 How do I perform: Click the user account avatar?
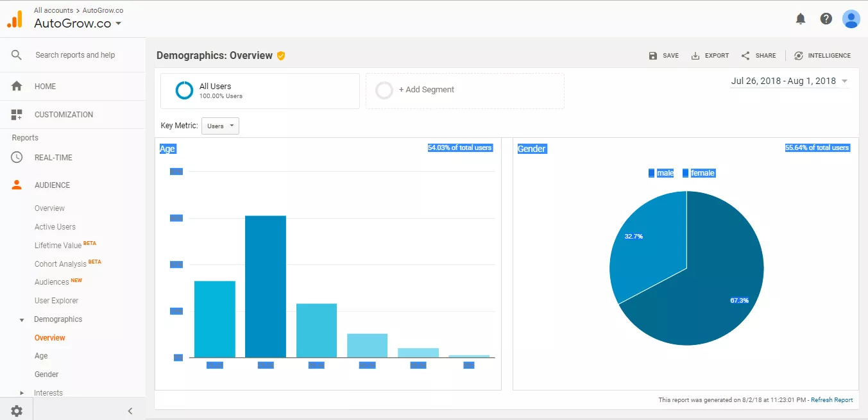pyautogui.click(x=851, y=19)
